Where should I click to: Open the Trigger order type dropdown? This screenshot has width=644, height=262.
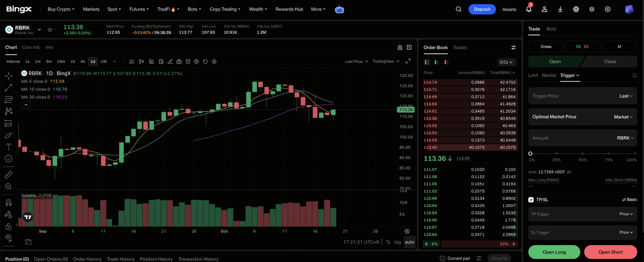tap(570, 76)
